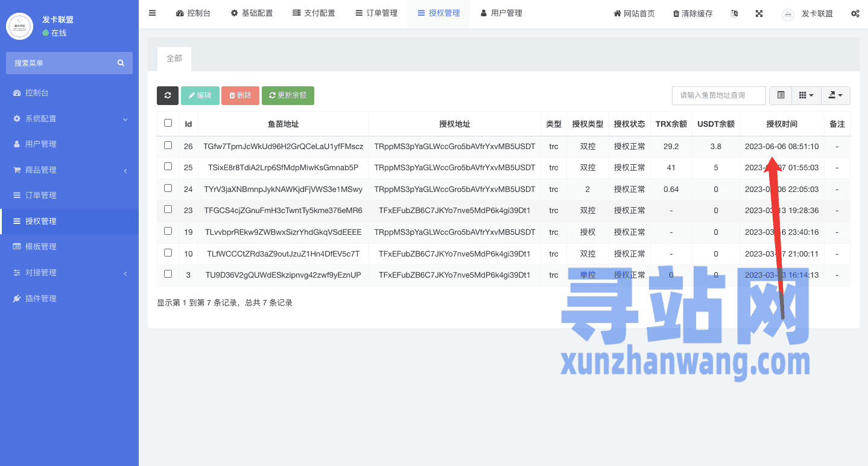The image size is (868, 466).
Task: Click the 授权时间 column header
Action: 782,124
